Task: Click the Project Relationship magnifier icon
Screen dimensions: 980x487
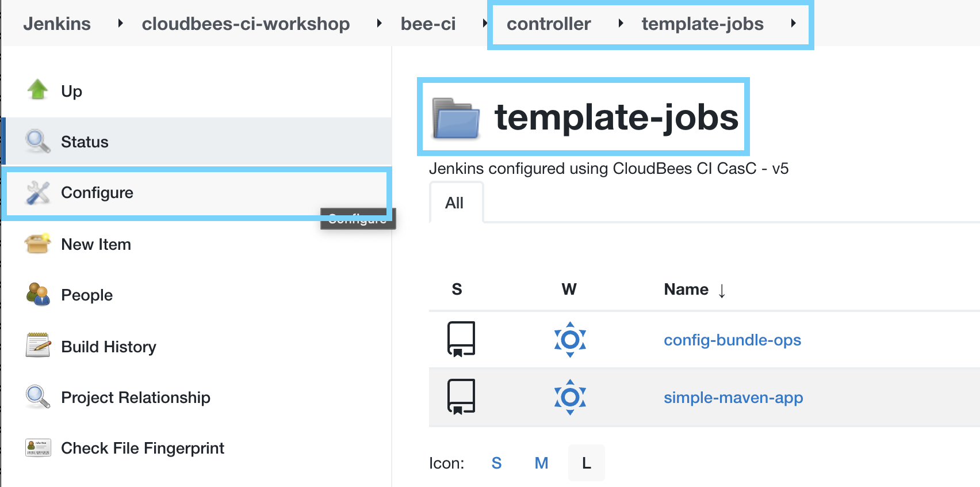Action: 38,397
